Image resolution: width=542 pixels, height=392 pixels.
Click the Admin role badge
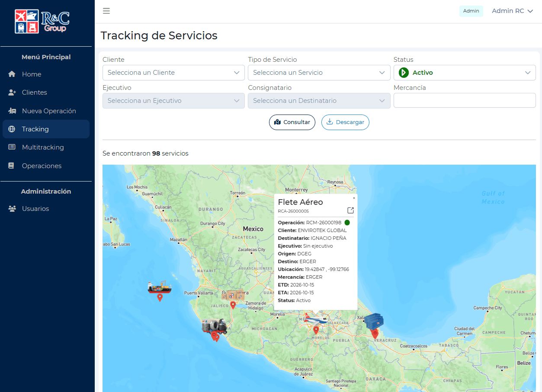471,11
